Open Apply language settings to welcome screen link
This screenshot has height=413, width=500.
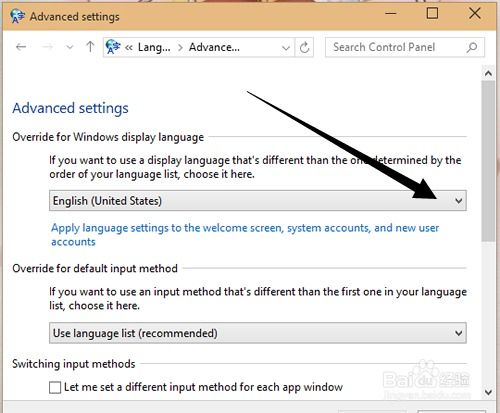(x=245, y=235)
